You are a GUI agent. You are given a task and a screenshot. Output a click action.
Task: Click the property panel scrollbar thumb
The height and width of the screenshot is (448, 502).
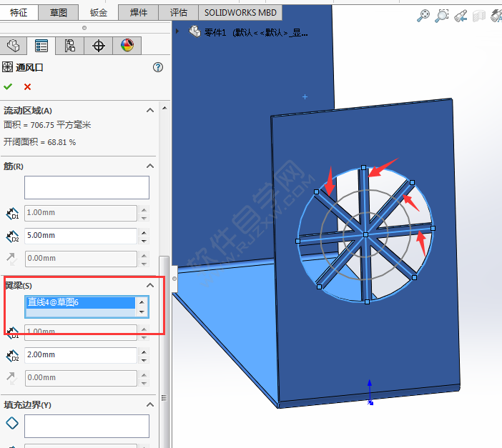164,352
